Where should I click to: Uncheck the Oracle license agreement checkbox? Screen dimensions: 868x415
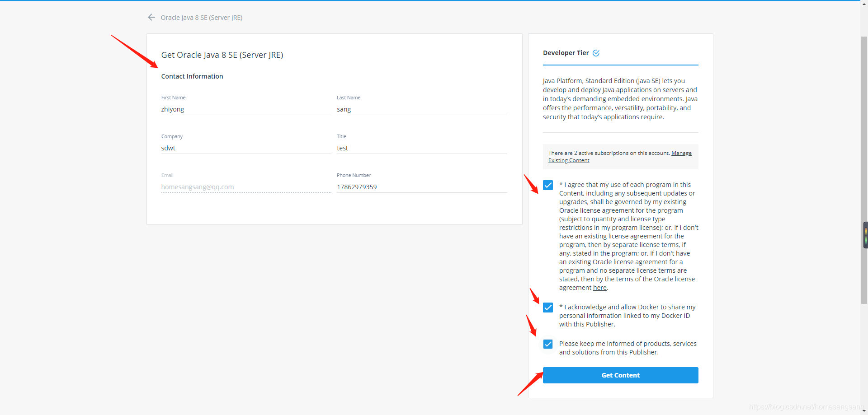(x=548, y=185)
